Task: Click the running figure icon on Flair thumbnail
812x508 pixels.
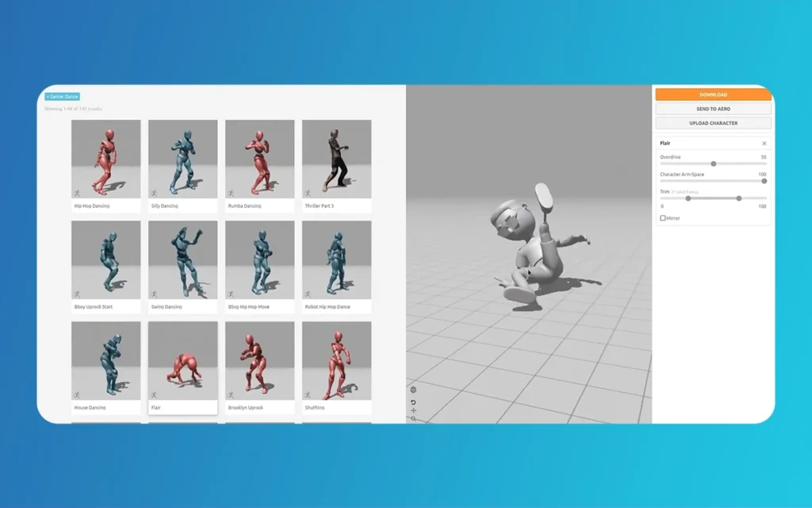Action: point(153,394)
